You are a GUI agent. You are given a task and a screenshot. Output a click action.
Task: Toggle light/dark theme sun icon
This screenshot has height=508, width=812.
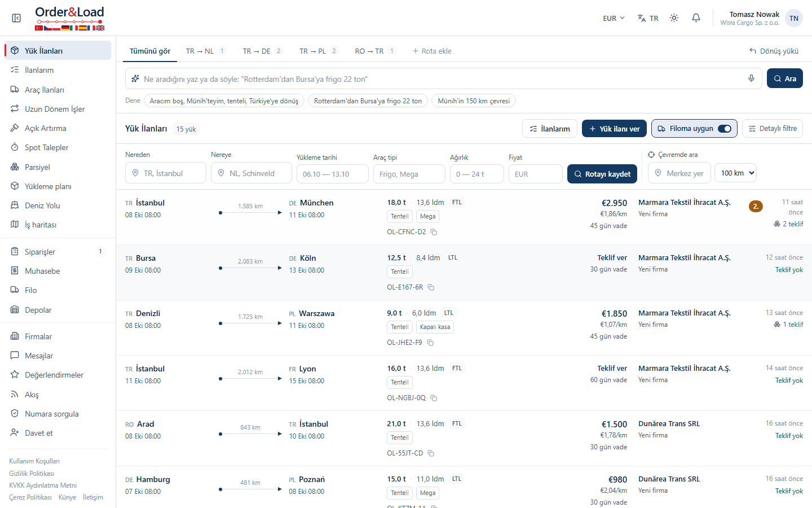(x=674, y=18)
